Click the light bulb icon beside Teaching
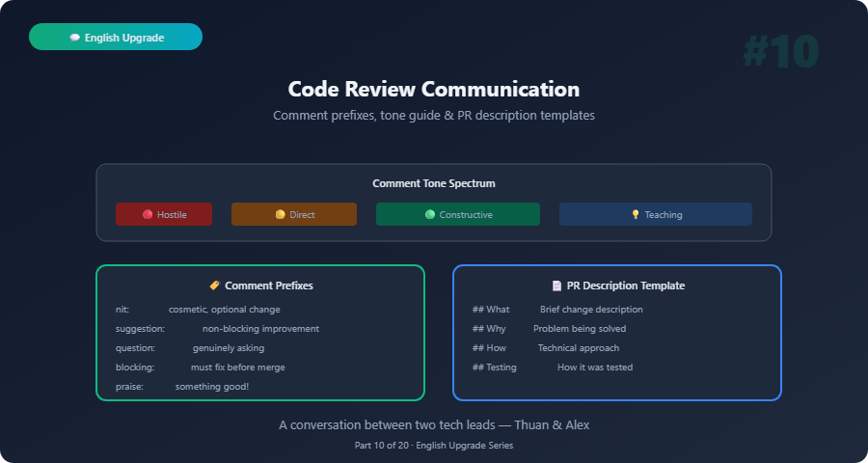The image size is (868, 463). 636,214
